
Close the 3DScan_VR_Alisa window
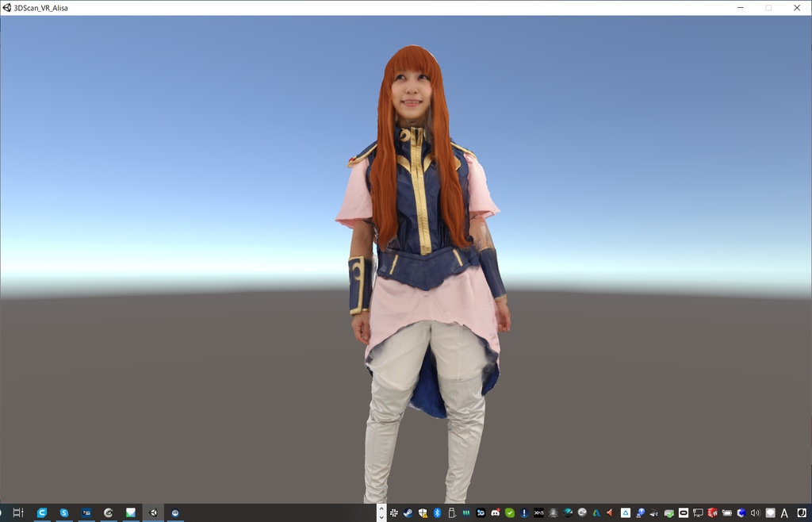point(797,8)
